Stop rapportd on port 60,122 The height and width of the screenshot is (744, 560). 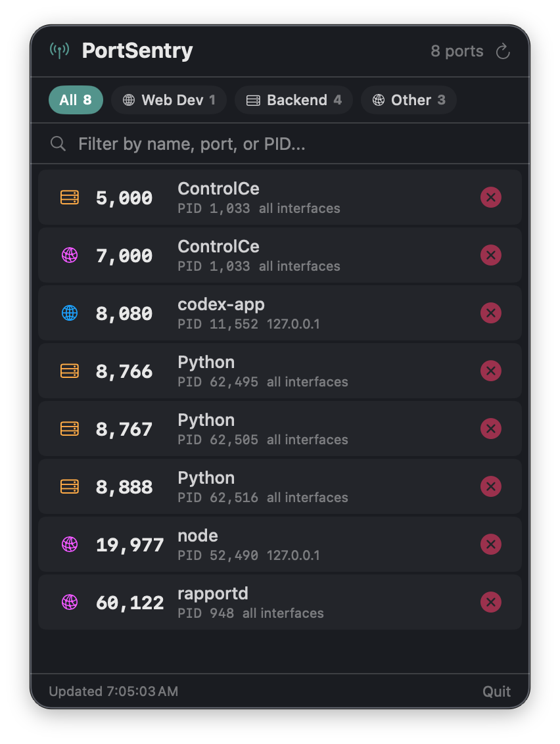(490, 602)
